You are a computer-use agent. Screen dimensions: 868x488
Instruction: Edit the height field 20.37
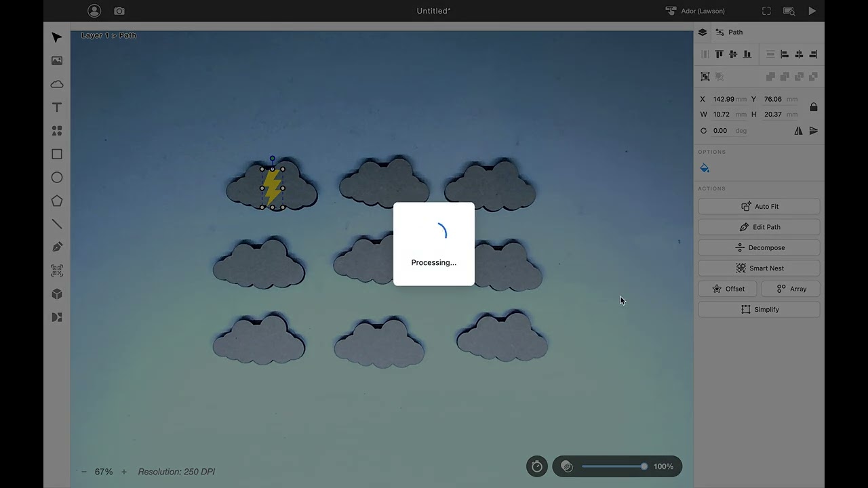(780, 115)
